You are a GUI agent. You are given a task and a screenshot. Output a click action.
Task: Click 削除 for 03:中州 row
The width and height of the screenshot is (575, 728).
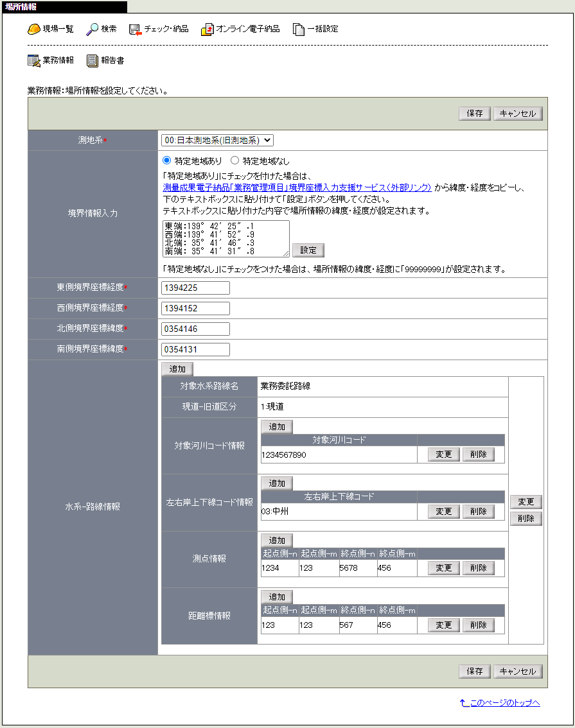(479, 512)
